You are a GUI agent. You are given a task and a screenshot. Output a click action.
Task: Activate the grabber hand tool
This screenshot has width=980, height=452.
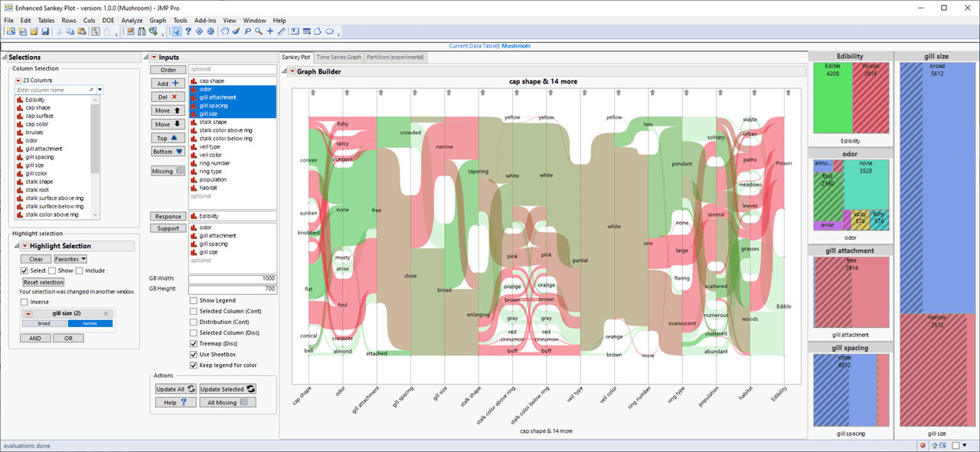tap(224, 31)
